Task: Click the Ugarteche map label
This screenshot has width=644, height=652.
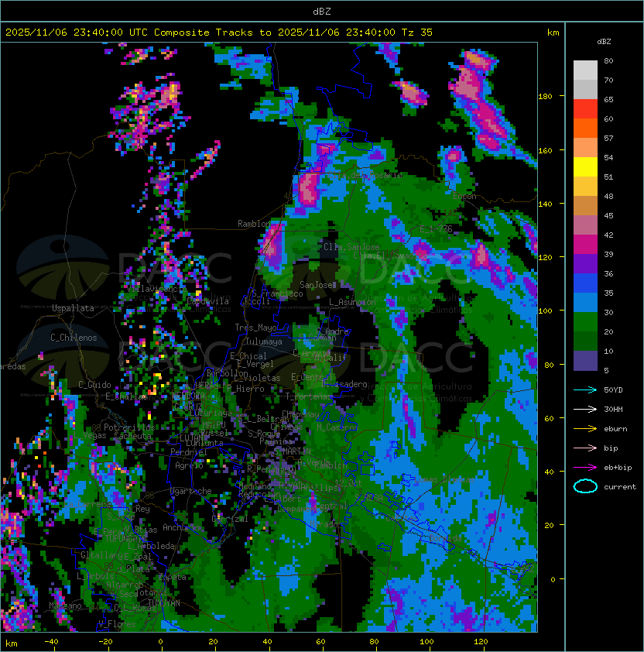Action: coord(191,491)
